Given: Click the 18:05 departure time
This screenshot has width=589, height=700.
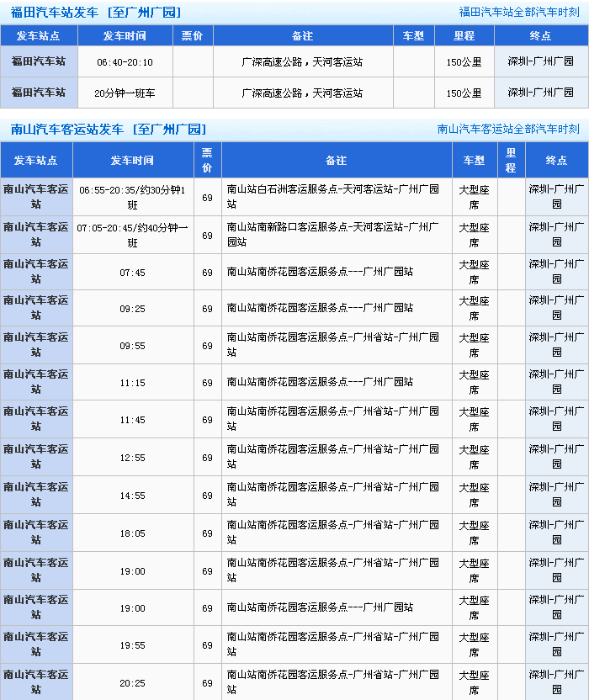Looking at the screenshot, I should click(x=133, y=533).
